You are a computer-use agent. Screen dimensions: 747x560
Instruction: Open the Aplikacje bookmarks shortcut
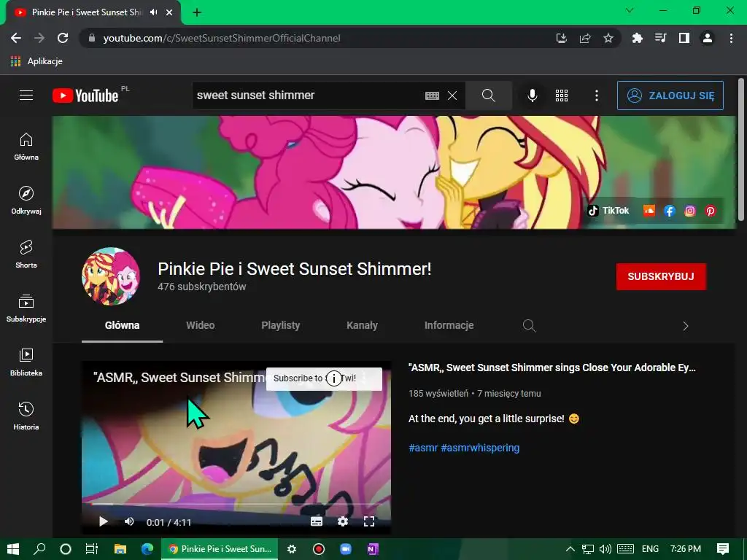pyautogui.click(x=36, y=61)
